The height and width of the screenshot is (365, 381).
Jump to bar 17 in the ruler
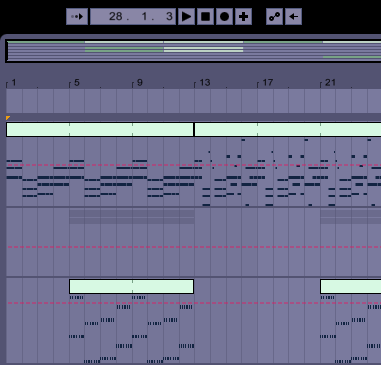coord(267,83)
